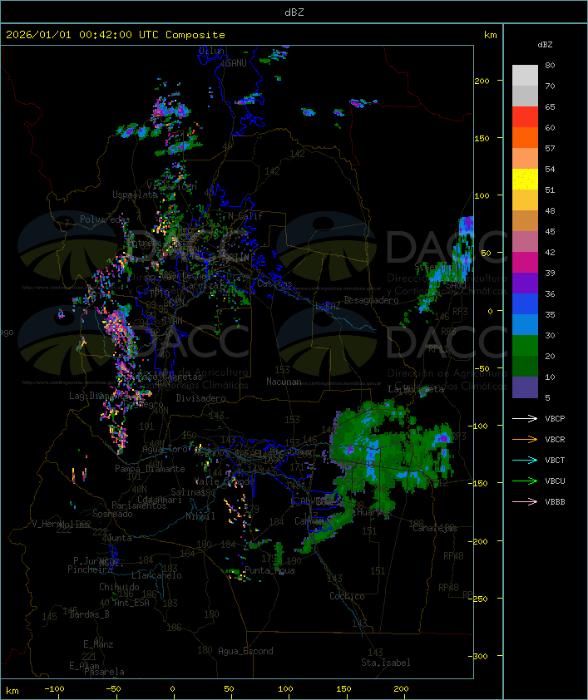The image size is (588, 700).
Task: Click the Pampa_Diamante place label
Action: pyautogui.click(x=150, y=469)
